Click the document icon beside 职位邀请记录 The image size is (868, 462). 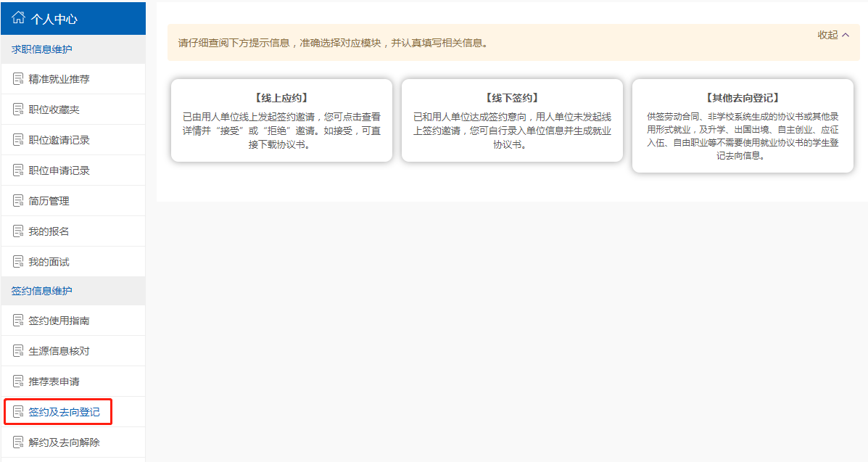(x=18, y=140)
